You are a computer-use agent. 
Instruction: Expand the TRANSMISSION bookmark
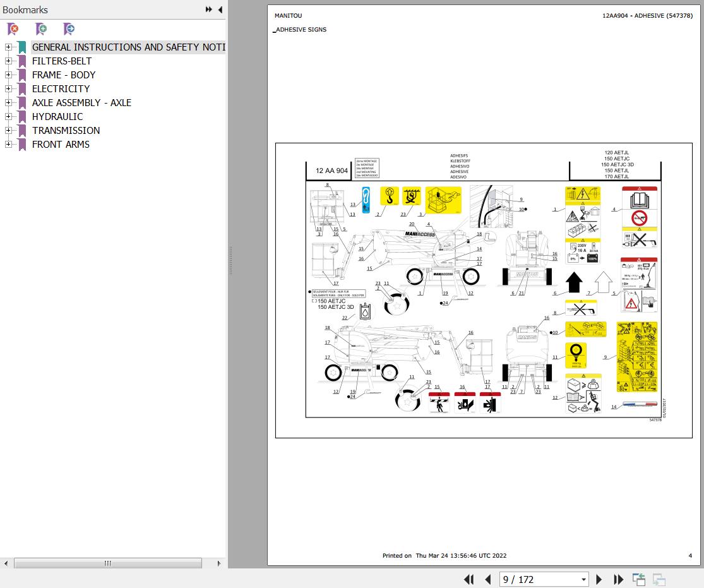click(x=8, y=130)
